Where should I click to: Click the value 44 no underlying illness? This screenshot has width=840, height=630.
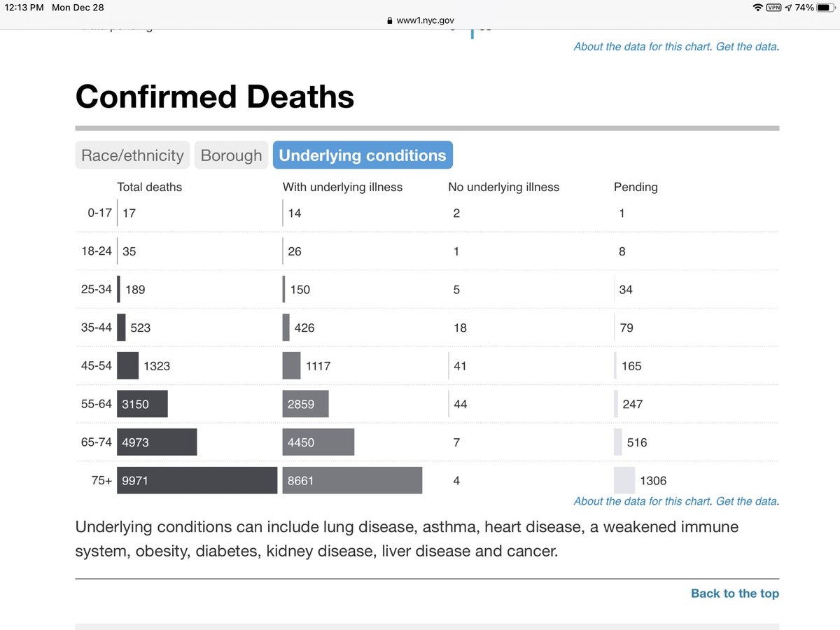tap(460, 404)
